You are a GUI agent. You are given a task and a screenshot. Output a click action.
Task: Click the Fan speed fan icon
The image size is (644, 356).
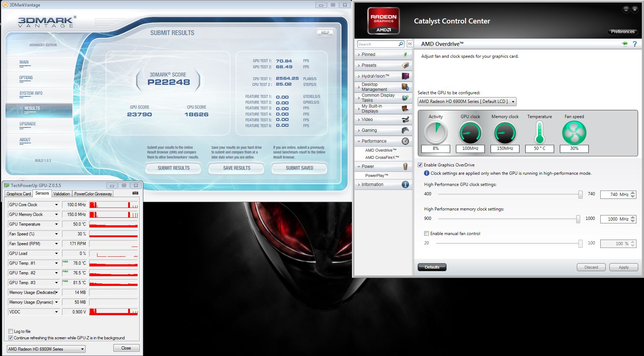pos(574,133)
